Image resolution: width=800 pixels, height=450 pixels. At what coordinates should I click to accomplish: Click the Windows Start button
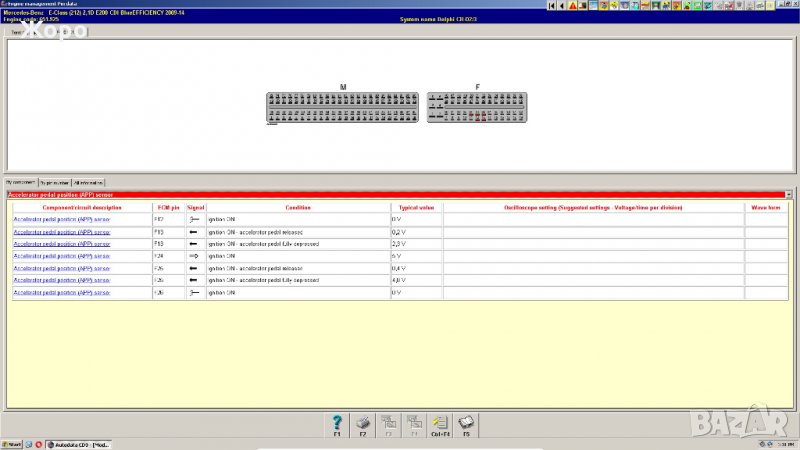pyautogui.click(x=11, y=443)
